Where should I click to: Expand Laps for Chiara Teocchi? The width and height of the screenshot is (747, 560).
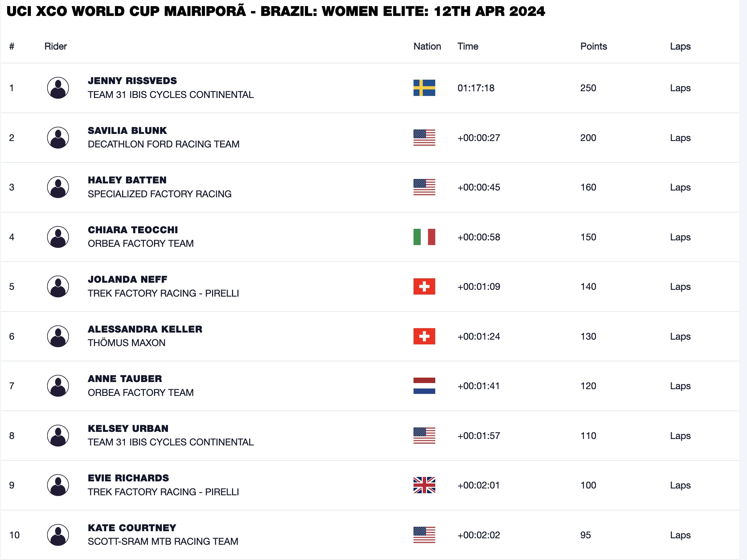(x=680, y=237)
